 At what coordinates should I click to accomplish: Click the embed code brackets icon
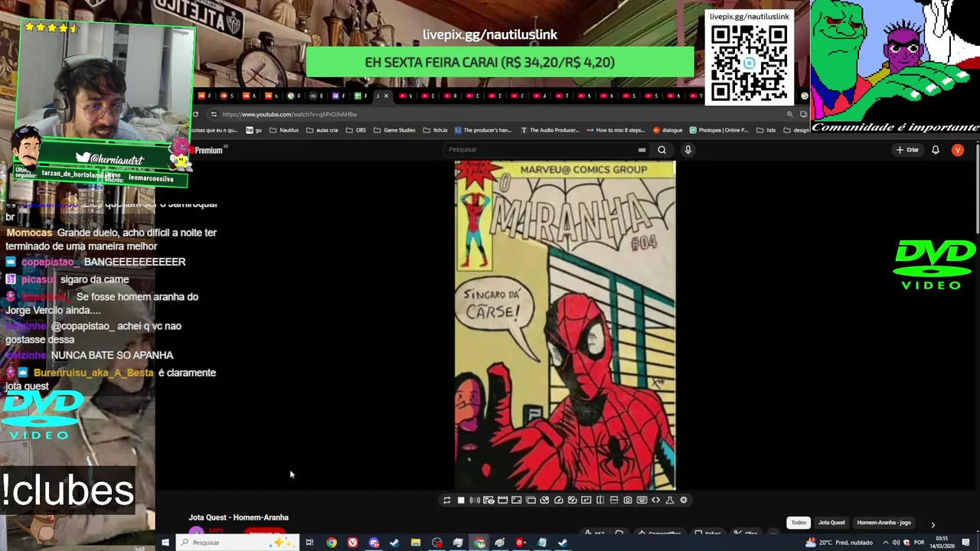tap(656, 500)
